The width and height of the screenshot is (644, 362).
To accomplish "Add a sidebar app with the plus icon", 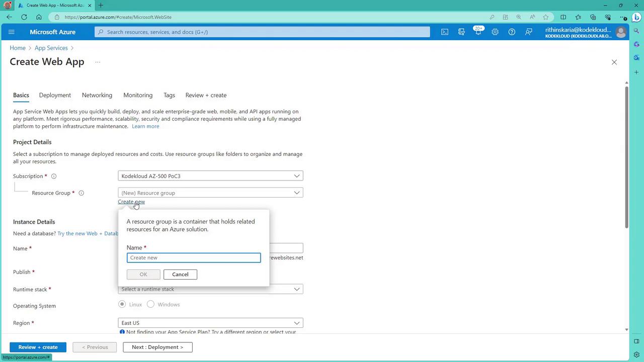I will 636,72.
